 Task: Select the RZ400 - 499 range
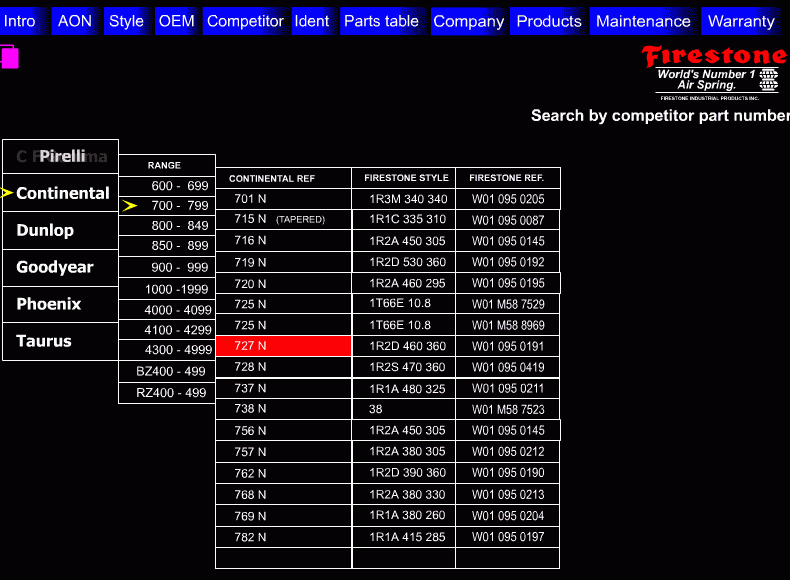[167, 393]
